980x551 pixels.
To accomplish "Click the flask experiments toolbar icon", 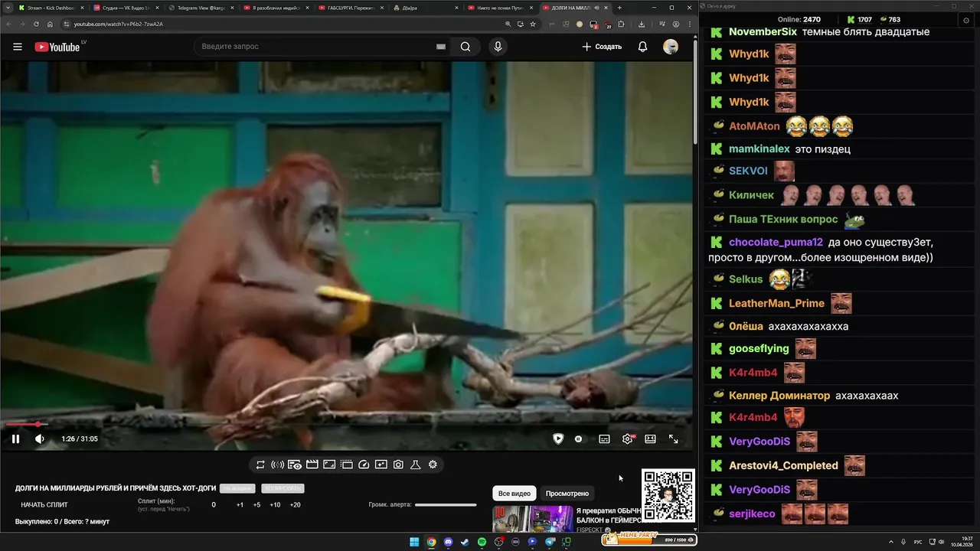I will point(416,465).
